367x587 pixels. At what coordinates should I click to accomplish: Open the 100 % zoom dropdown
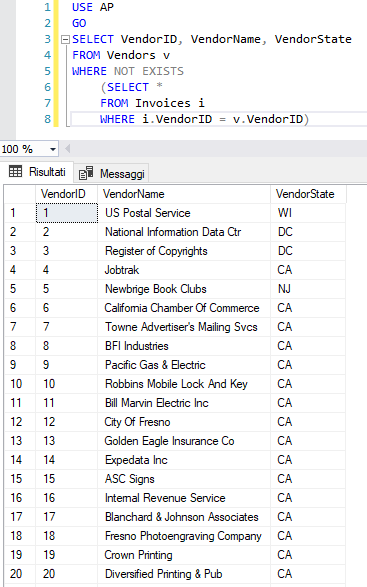53,149
